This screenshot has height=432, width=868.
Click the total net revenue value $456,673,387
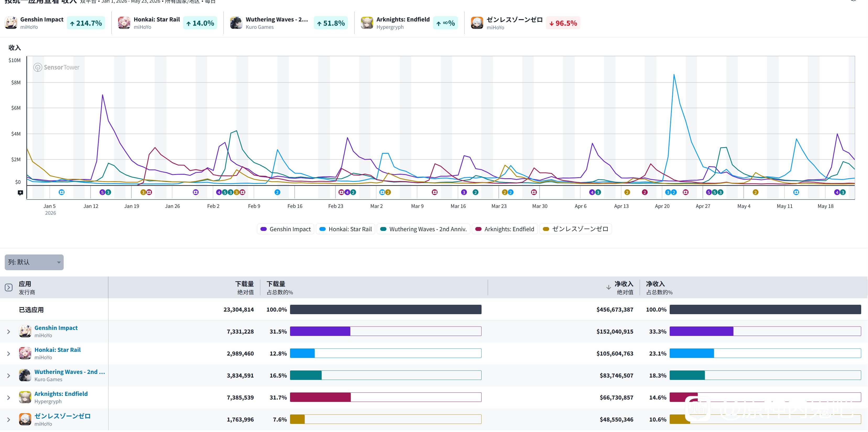(x=615, y=310)
